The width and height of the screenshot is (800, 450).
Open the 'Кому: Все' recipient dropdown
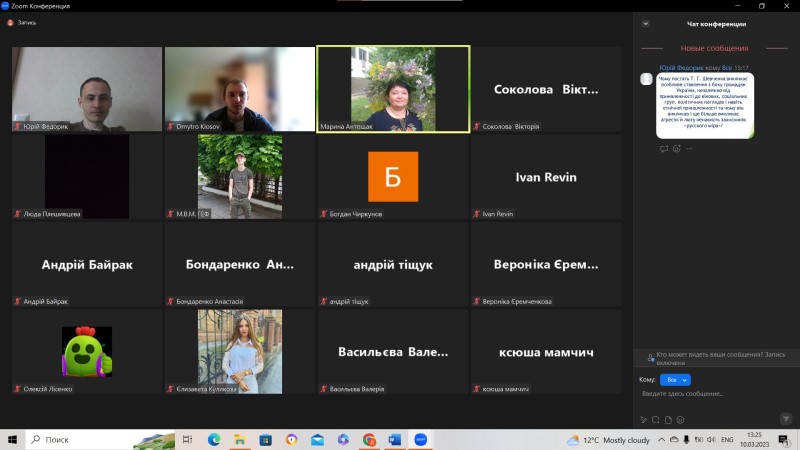(677, 380)
